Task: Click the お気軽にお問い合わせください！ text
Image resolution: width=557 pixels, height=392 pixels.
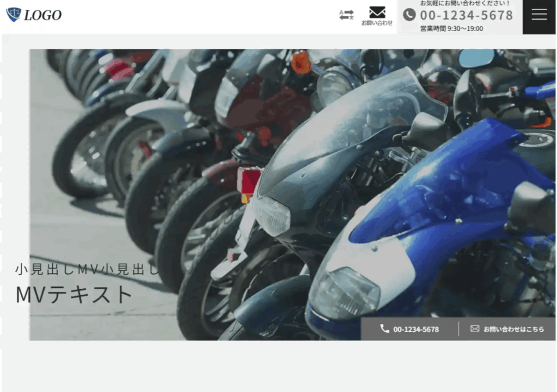Action: [465, 3]
